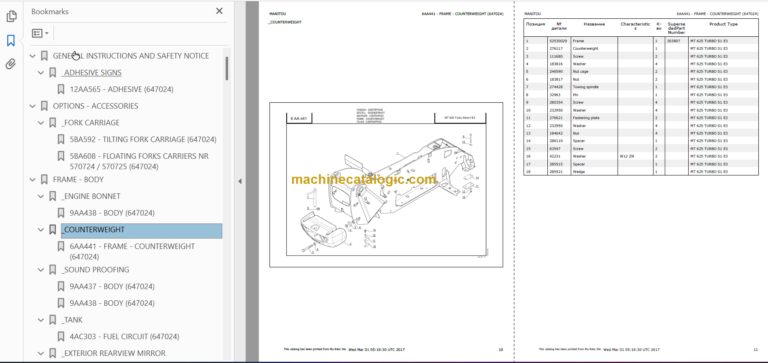Viewport: 768px width, 363px height.
Task: Click bookmark ribbon icon beside _FORK CARRIAGE
Action: click(52, 122)
